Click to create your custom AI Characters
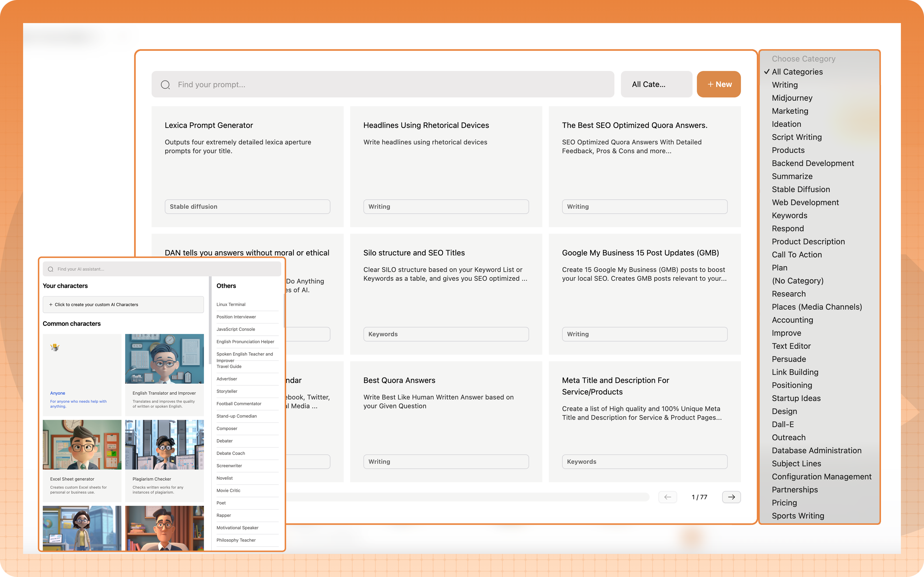 (123, 305)
